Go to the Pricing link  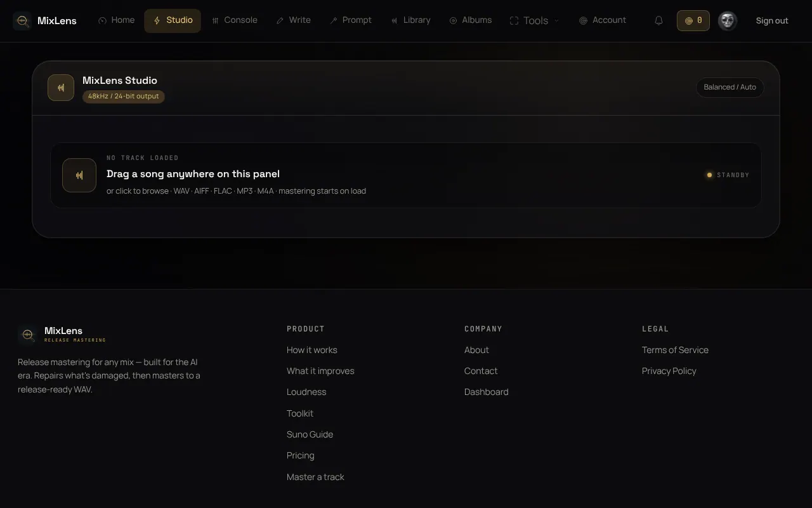pyautogui.click(x=301, y=455)
